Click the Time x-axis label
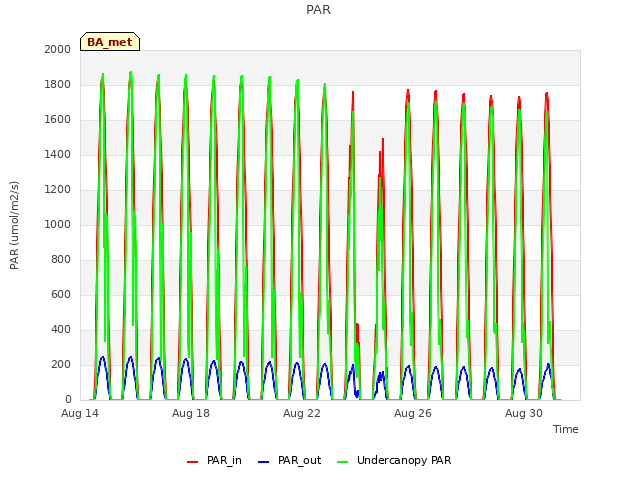 566,429
